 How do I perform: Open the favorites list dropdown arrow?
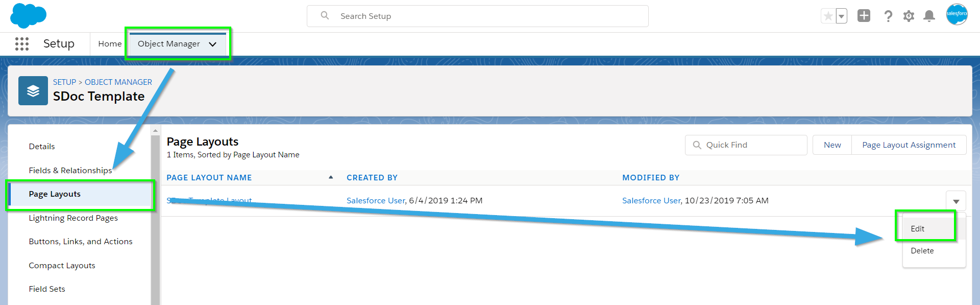[x=841, y=16]
